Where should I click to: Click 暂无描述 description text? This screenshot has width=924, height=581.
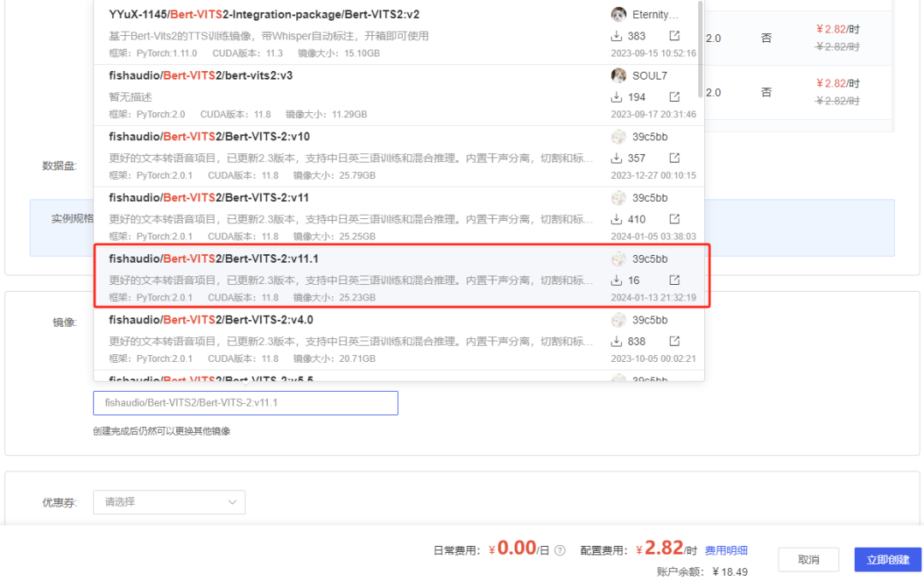130,97
